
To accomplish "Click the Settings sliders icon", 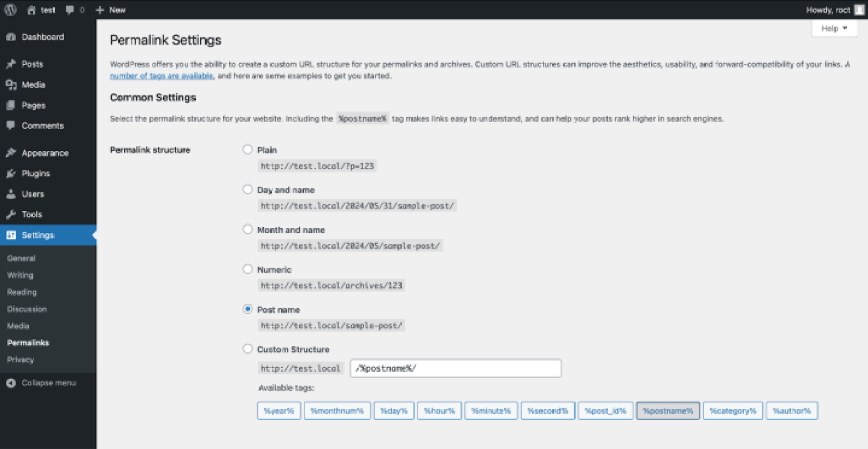I will click(11, 235).
